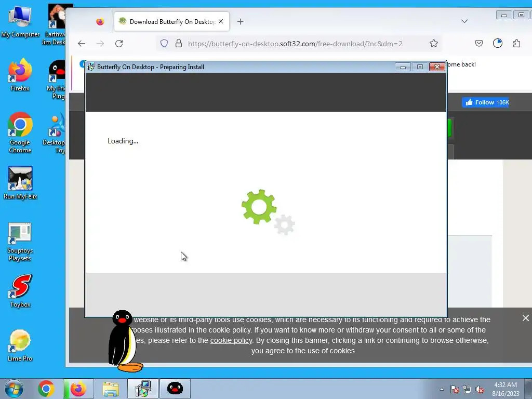
Task: Click the Facebook Follow 106K button
Action: click(485, 102)
